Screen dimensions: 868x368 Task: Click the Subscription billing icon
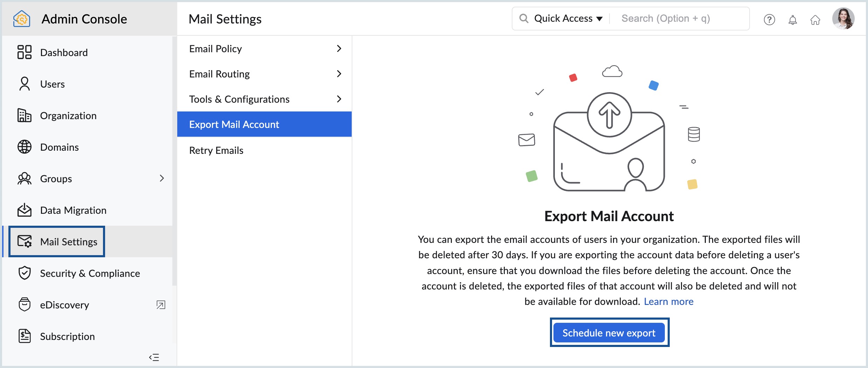[x=24, y=336]
